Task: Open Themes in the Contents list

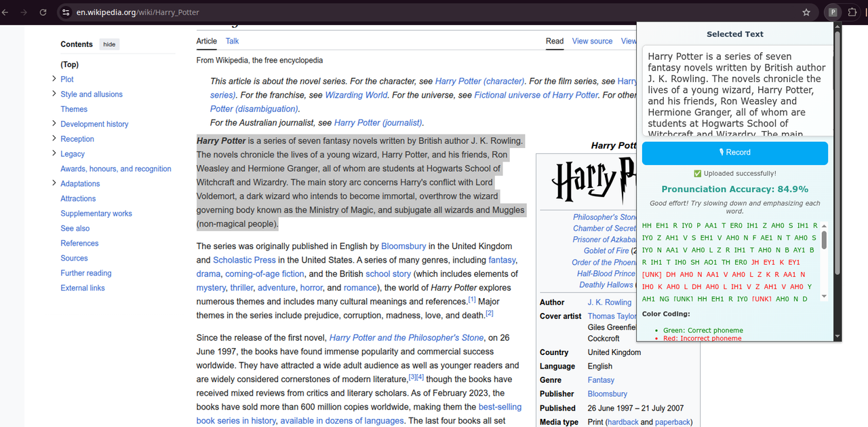Action: tap(74, 109)
